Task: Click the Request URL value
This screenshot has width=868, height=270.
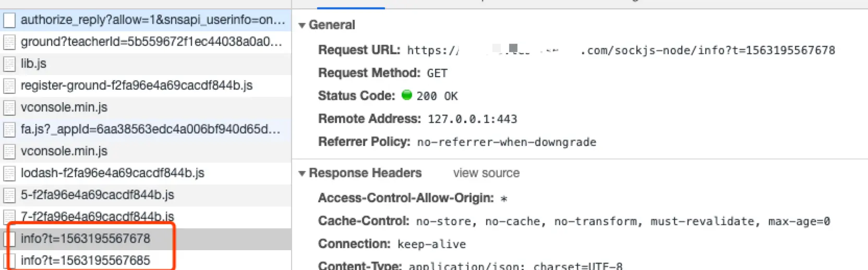Action: coord(621,50)
